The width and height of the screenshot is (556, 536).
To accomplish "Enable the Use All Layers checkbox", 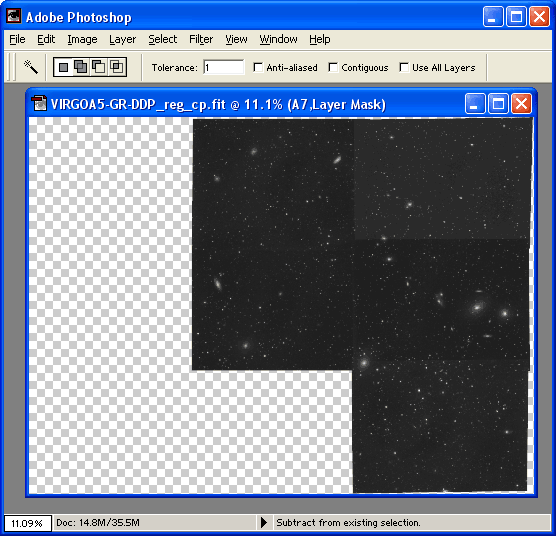I will tap(404, 67).
